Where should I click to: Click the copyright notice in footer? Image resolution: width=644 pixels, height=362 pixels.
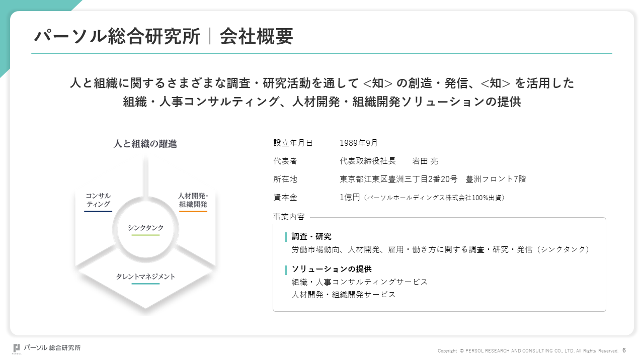[x=528, y=350]
